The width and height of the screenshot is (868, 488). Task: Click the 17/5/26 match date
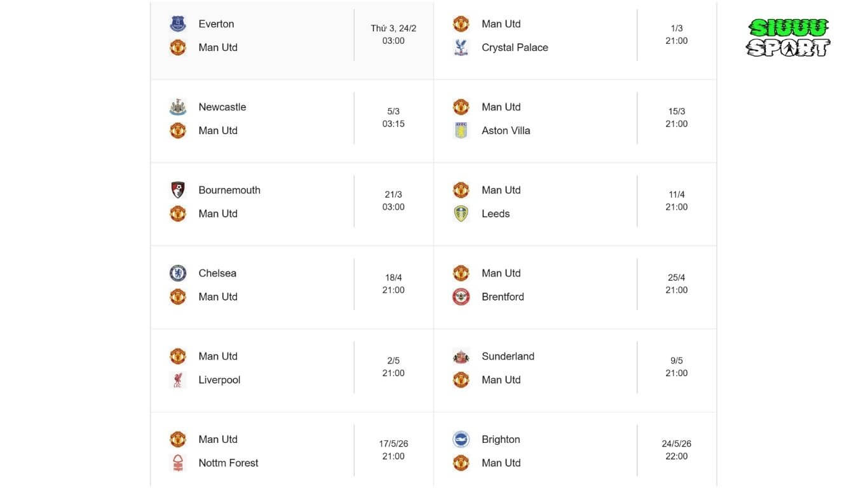393,444
